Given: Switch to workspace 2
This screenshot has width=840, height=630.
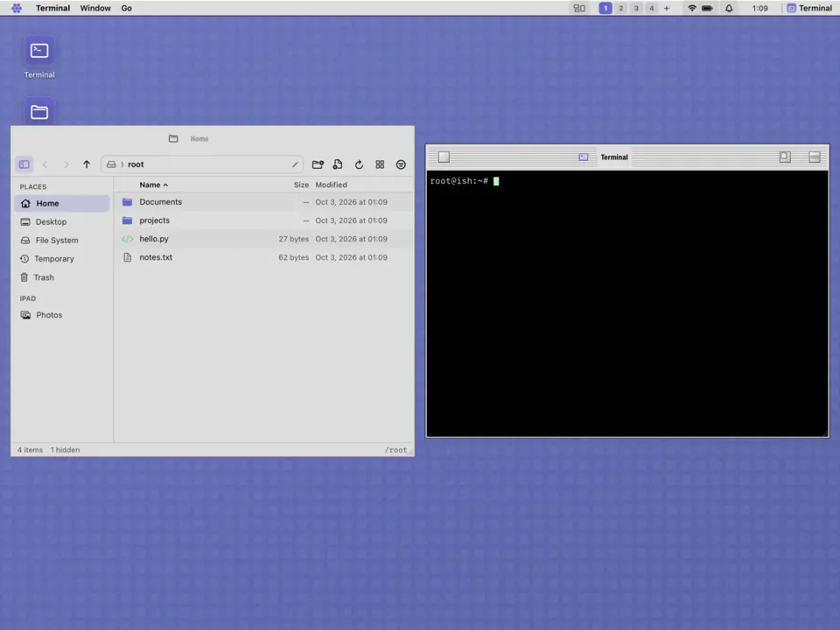Looking at the screenshot, I should (621, 8).
